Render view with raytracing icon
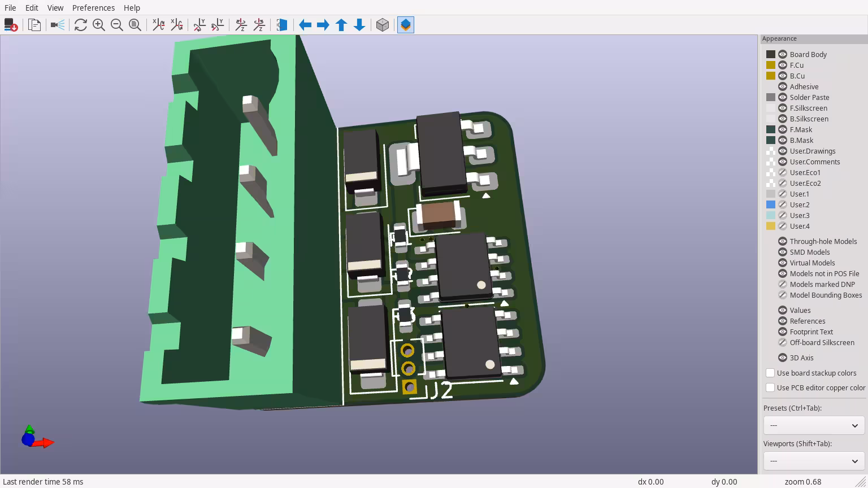 (58, 25)
